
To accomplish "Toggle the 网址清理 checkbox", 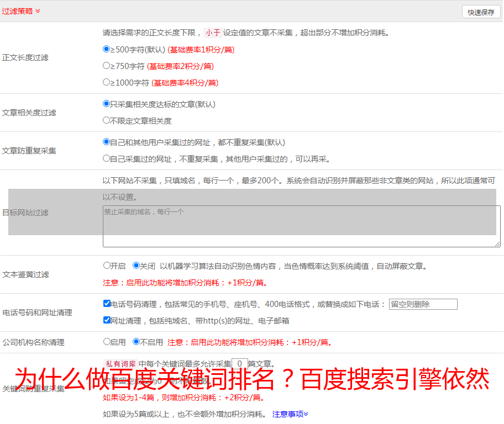I will [107, 320].
